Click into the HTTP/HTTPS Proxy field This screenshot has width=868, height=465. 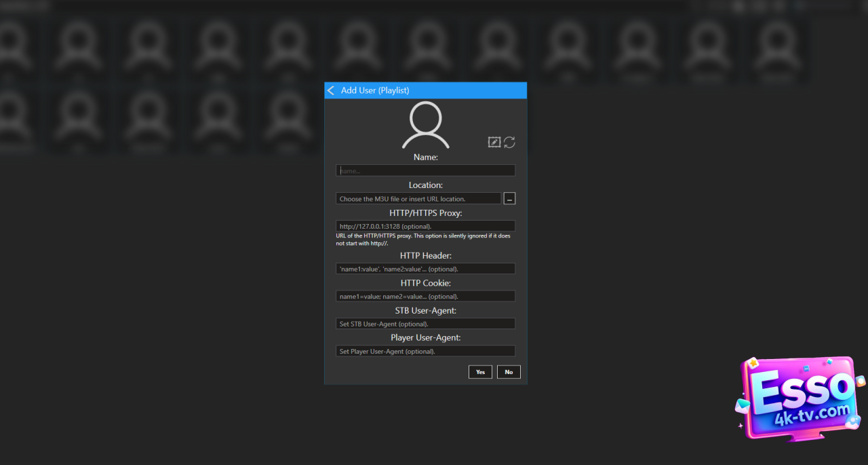tap(425, 226)
